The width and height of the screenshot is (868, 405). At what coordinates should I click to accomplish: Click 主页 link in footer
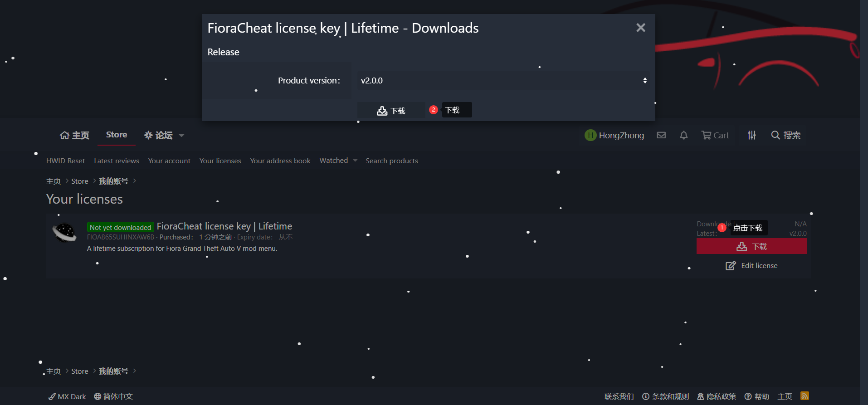point(785,396)
